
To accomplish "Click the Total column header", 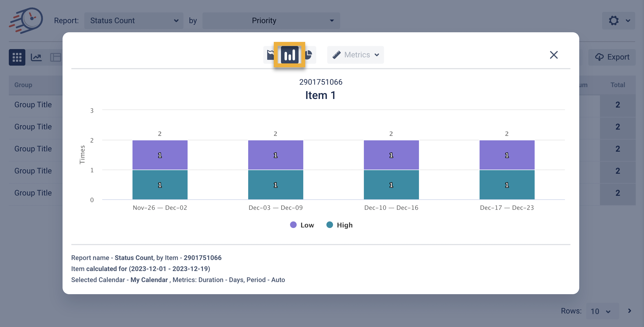I will (618, 85).
